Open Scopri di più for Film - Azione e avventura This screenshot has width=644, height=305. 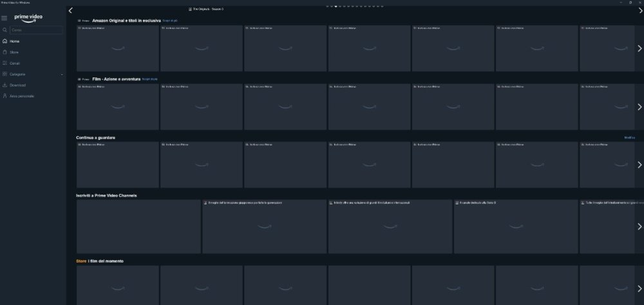(x=149, y=79)
